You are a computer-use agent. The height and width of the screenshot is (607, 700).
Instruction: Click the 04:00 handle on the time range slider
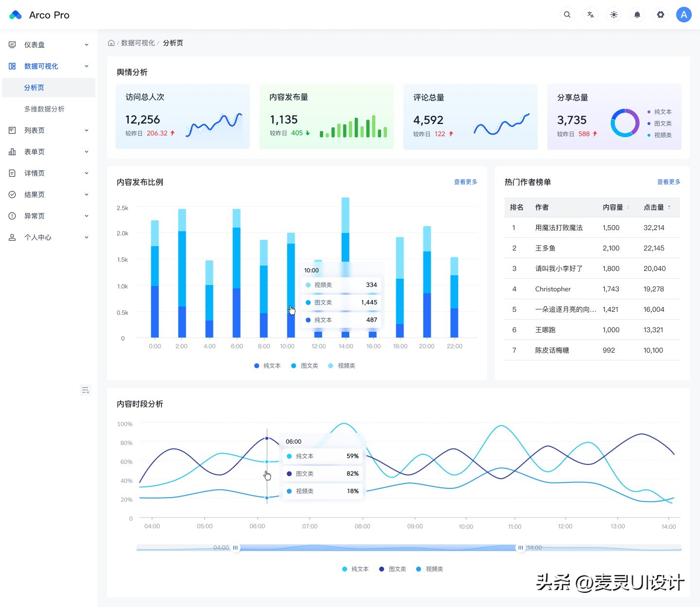pos(235,547)
